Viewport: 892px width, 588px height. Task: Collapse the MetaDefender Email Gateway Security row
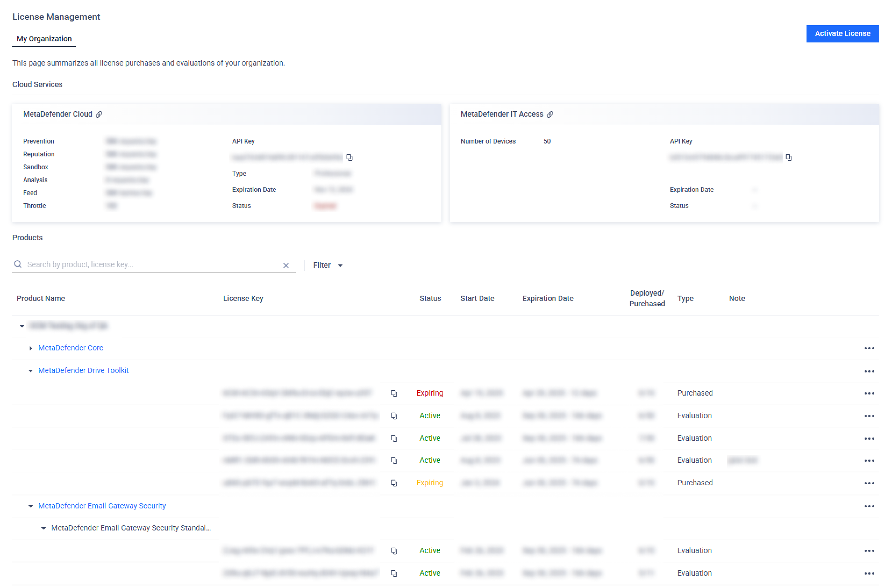[31, 506]
